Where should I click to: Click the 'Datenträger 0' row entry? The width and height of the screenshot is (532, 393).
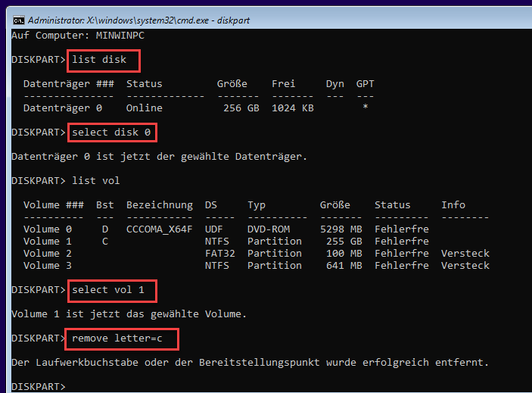pos(63,108)
